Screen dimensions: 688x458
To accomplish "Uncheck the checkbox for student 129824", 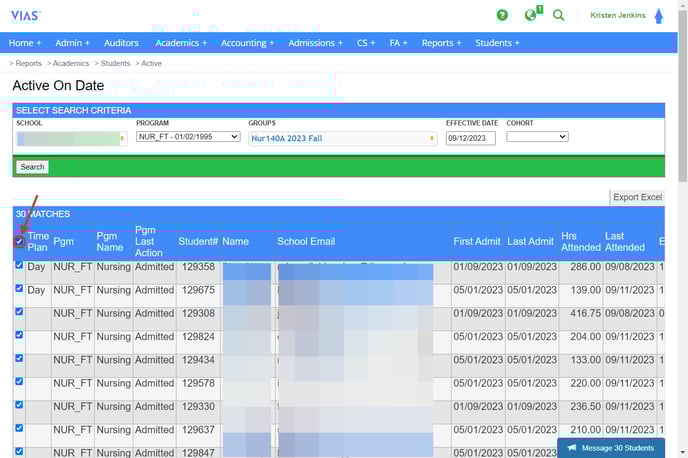I will [19, 335].
